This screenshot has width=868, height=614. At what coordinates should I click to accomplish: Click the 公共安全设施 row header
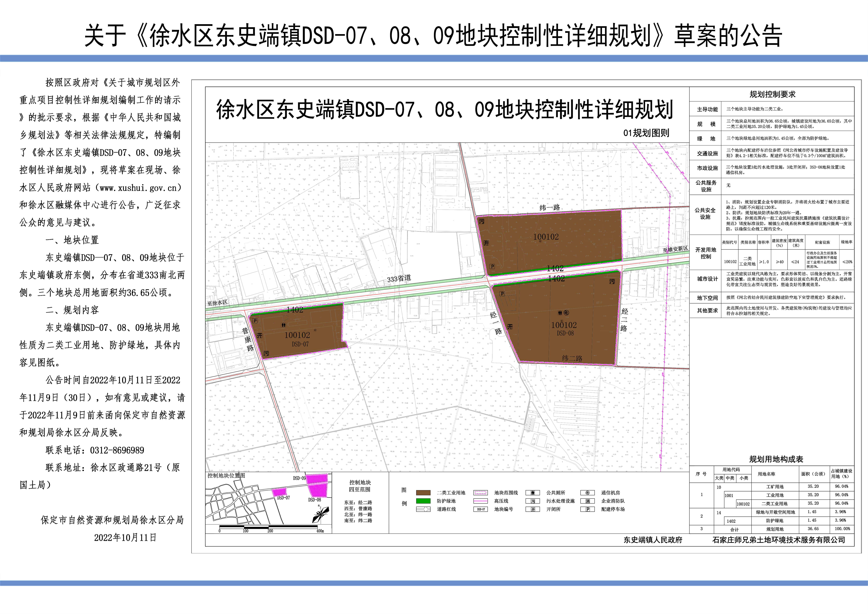(x=705, y=214)
